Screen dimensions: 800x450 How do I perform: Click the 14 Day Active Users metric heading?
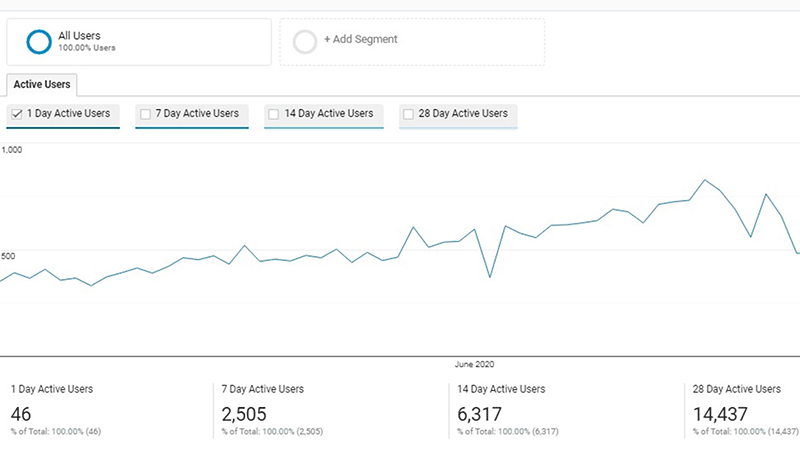point(501,389)
